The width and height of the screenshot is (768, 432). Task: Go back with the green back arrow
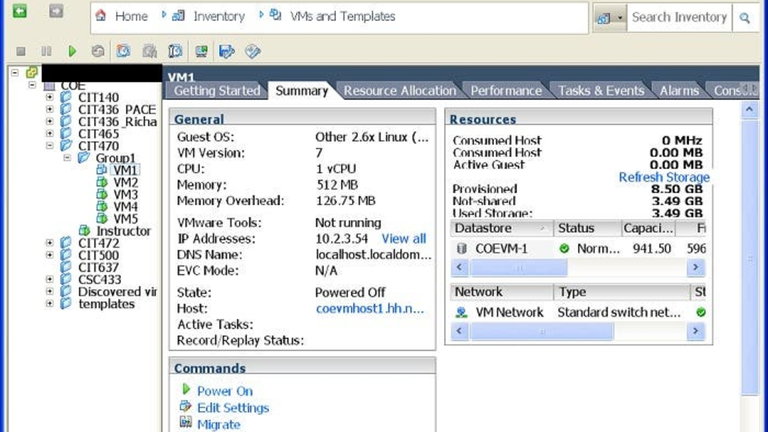pyautogui.click(x=20, y=10)
